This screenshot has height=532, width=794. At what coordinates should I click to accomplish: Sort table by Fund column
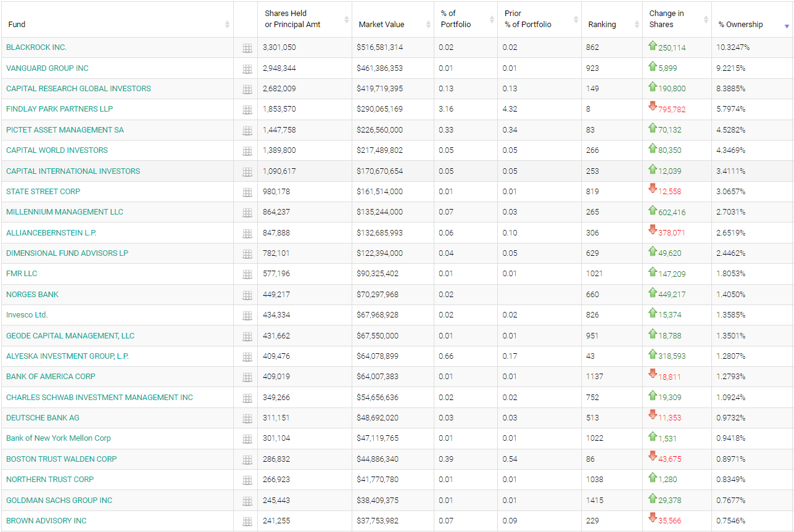[x=117, y=19]
